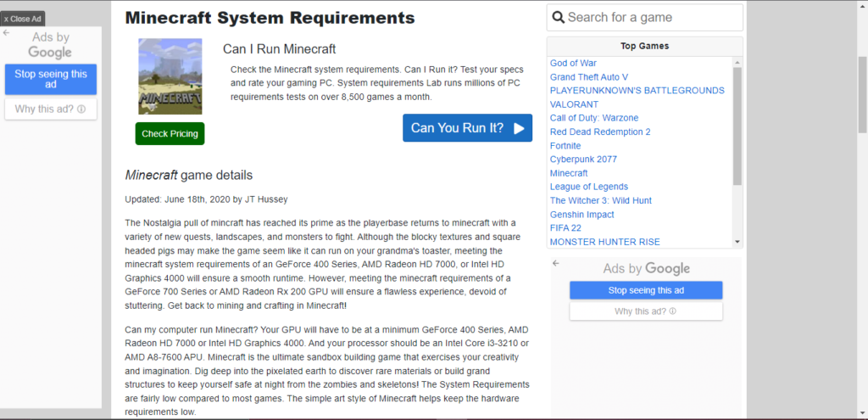Viewport: 868px width, 420px height.
Task: Click the green Check Pricing button
Action: pyautogui.click(x=170, y=133)
